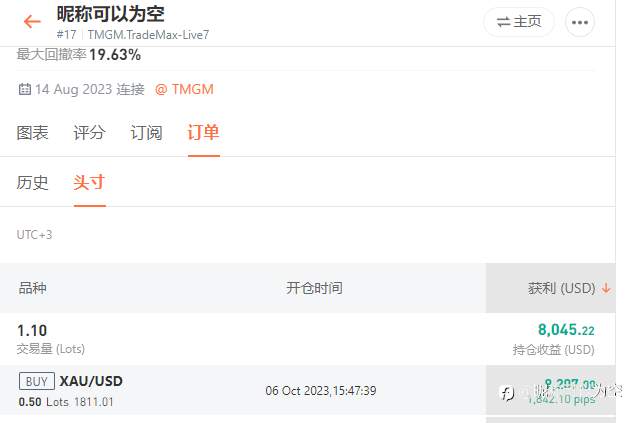The image size is (630, 423).
Task: Sort by the 获利 (USD) column header
Action: click(x=561, y=288)
